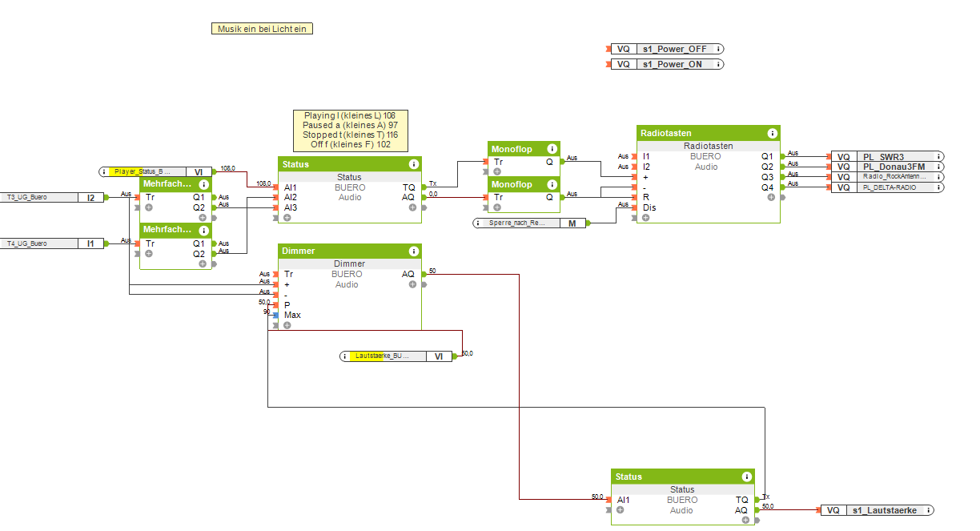980x531 pixels.
Task: Add output via plus icon below Dimmer AQ
Action: [412, 284]
